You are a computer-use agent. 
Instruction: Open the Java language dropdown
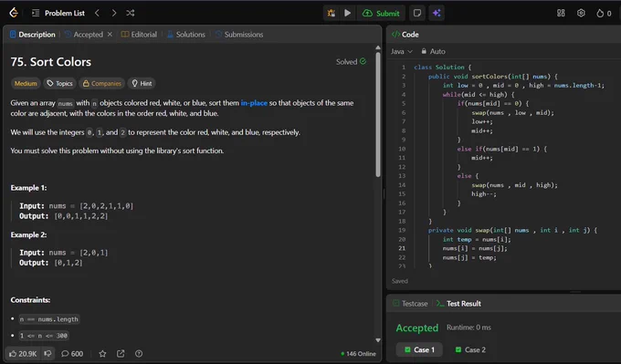[402, 51]
